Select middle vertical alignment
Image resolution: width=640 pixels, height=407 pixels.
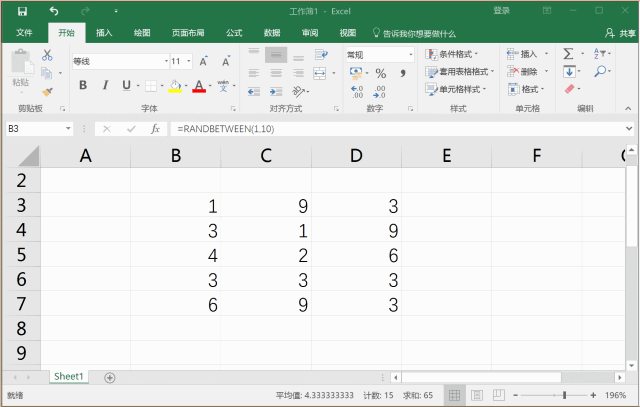[276, 55]
